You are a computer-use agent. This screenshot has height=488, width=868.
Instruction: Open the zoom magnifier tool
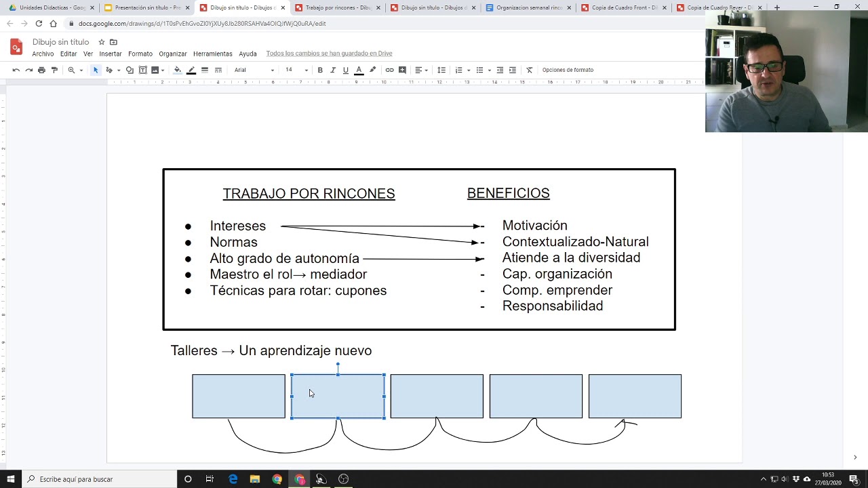pyautogui.click(x=71, y=70)
